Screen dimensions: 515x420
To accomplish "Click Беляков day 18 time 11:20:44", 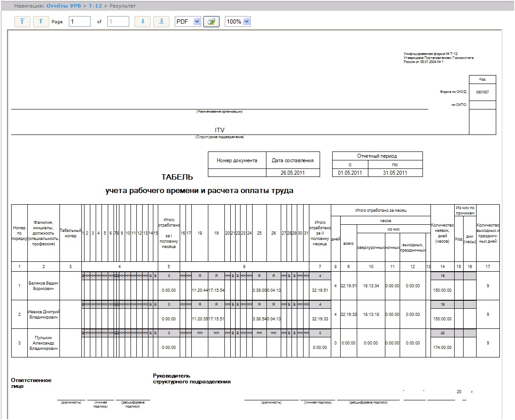I will point(200,290).
